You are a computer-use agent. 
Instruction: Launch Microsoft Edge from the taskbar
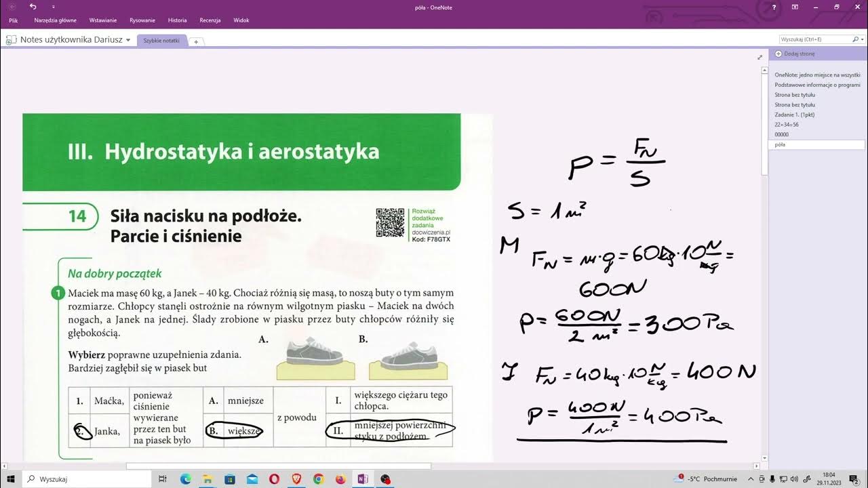tap(186, 479)
